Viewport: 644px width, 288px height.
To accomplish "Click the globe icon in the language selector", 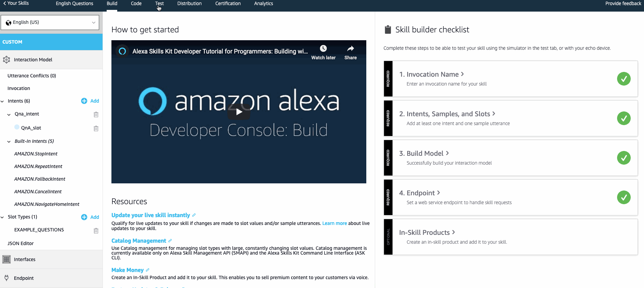I will point(9,22).
